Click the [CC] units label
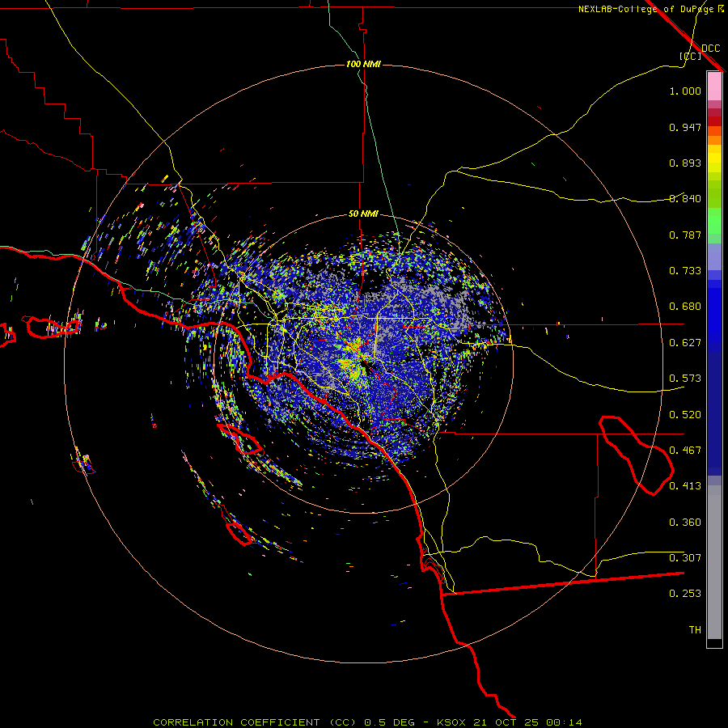Image resolution: width=728 pixels, height=728 pixels. 690,56
